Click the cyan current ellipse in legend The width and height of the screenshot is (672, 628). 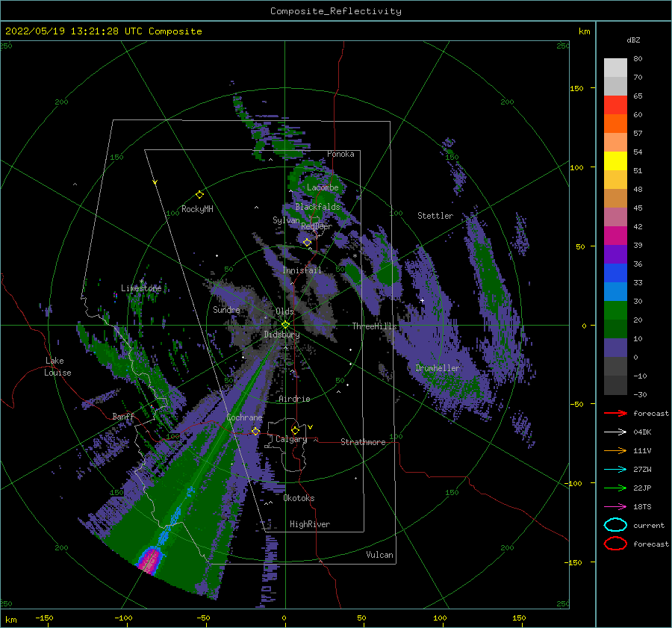(x=615, y=525)
